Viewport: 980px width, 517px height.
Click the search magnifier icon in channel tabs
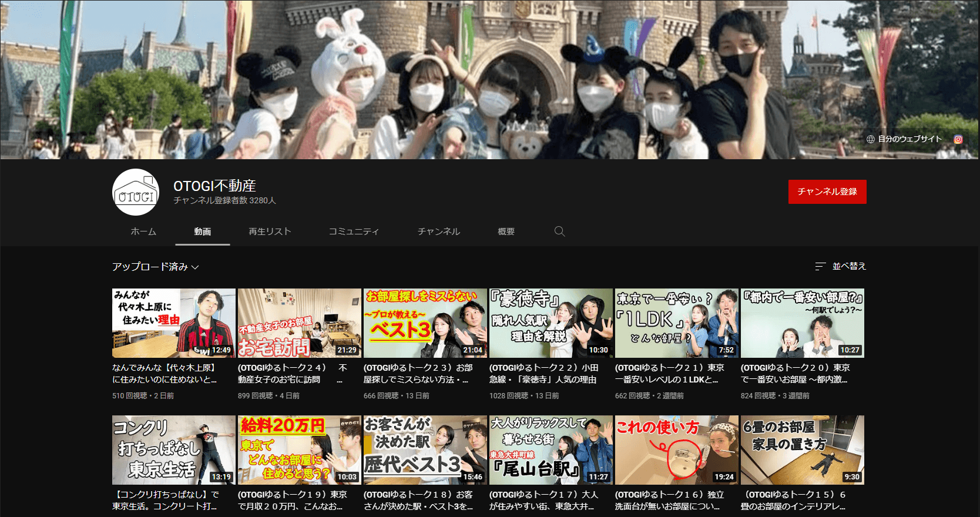559,231
